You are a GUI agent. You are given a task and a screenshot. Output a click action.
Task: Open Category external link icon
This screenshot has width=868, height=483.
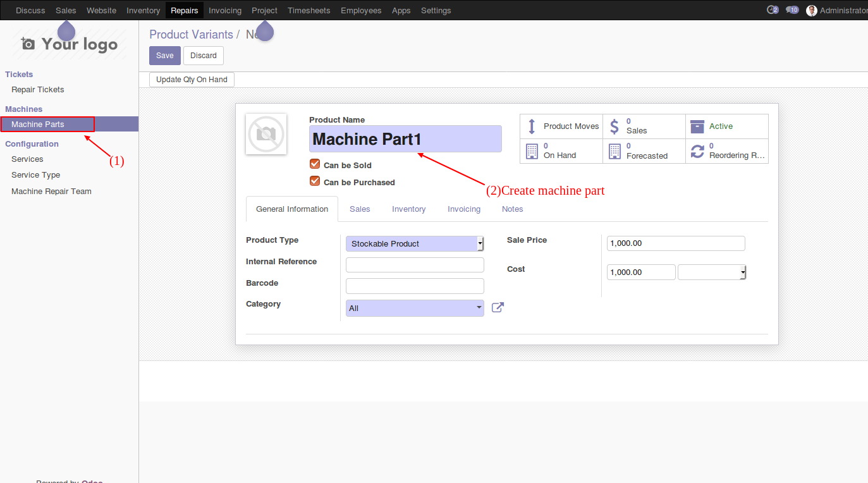tap(498, 308)
